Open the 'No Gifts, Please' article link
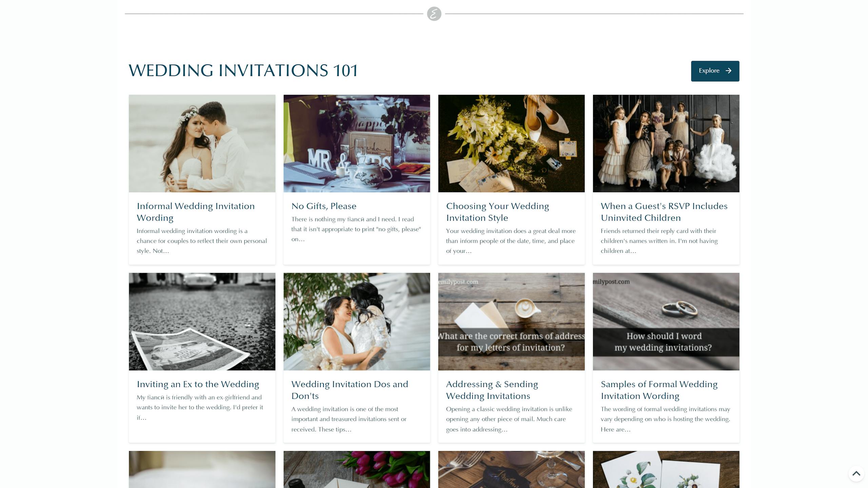 324,206
